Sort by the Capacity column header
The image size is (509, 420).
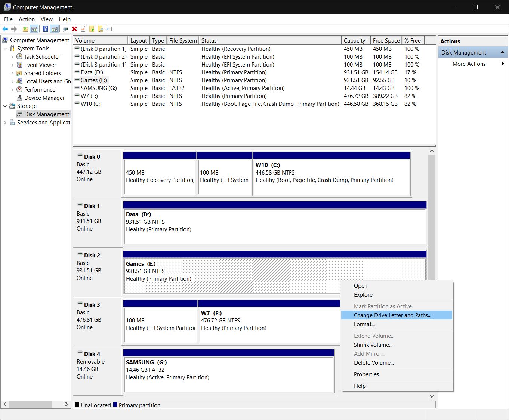coord(355,40)
